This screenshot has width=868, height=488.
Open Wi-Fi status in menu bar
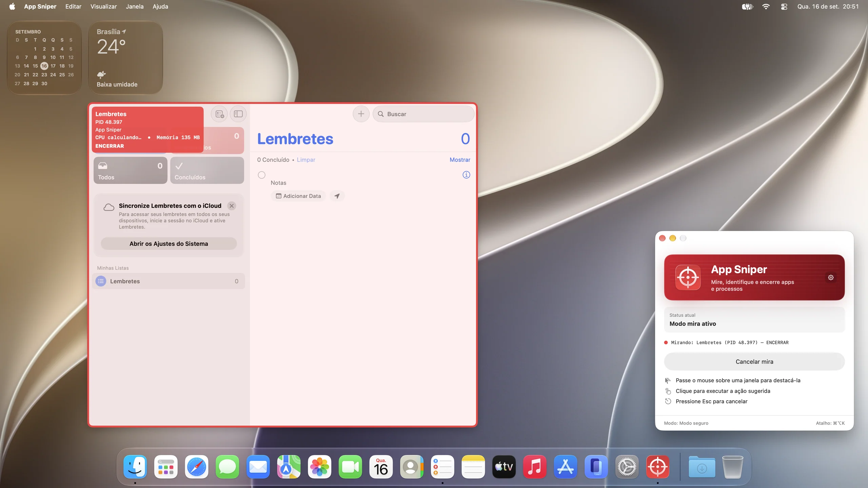coord(766,6)
